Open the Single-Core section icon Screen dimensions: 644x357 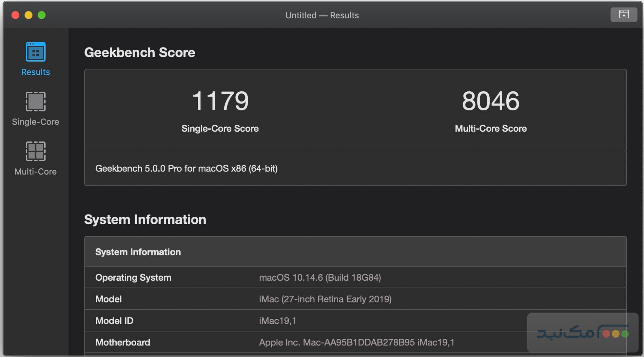pos(35,102)
